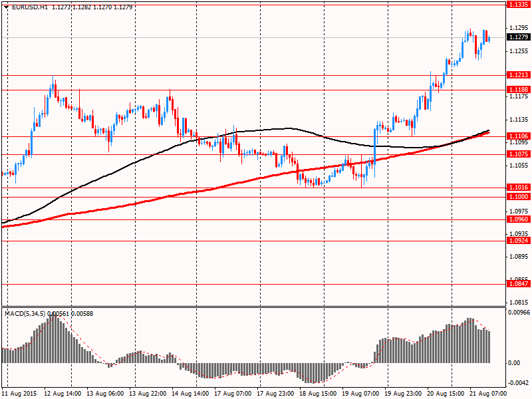
Task: Click the MACD zero level 0.00 label
Action: coord(514,363)
